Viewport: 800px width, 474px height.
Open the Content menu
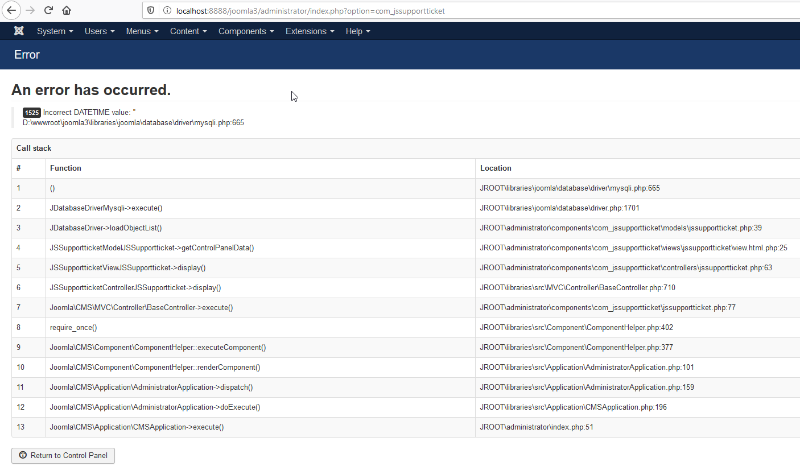pyautogui.click(x=188, y=31)
